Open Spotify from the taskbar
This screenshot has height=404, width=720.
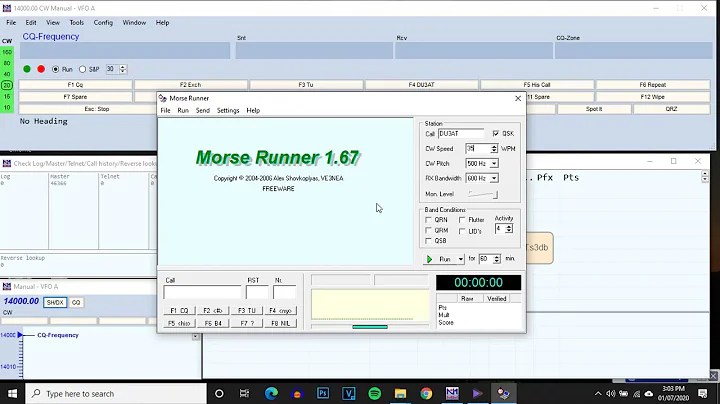pyautogui.click(x=375, y=393)
